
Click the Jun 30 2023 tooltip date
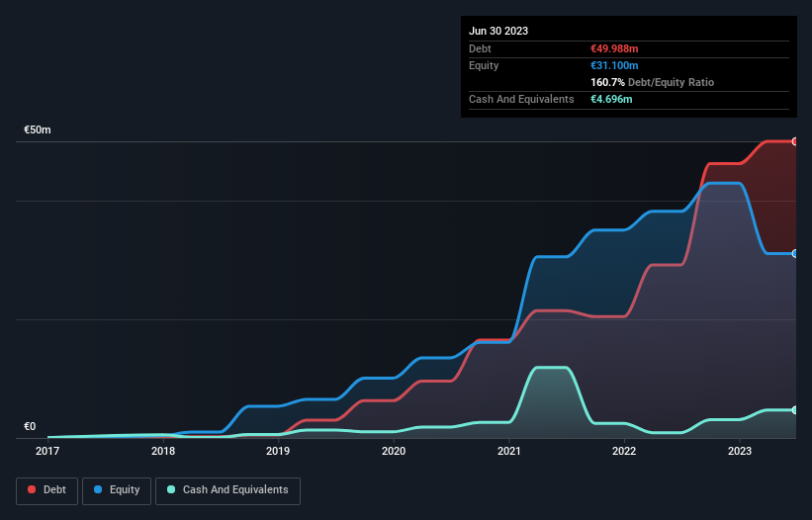(x=498, y=31)
